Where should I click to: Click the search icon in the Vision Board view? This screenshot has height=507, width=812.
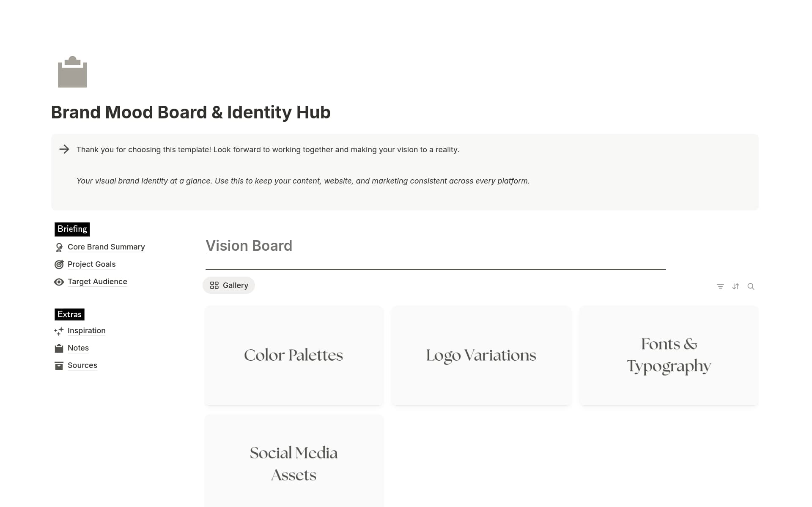751,286
